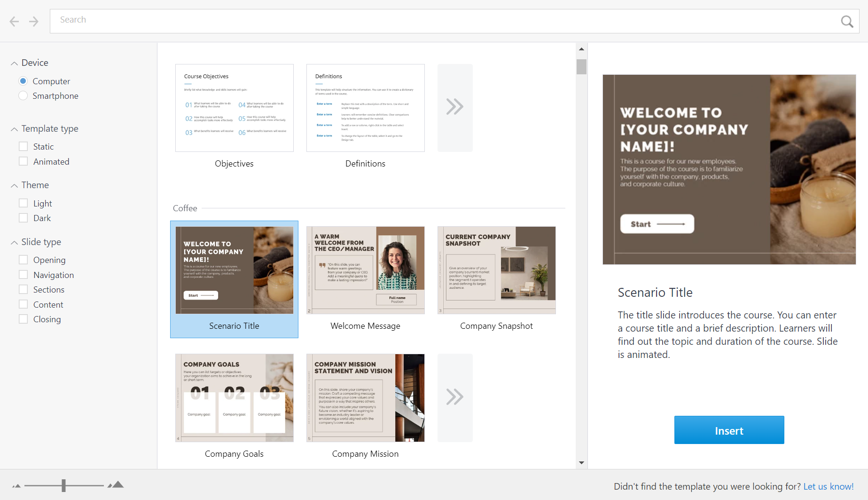Click the zoom-out icon beside the slider
This screenshot has width=868, height=500.
[16, 485]
